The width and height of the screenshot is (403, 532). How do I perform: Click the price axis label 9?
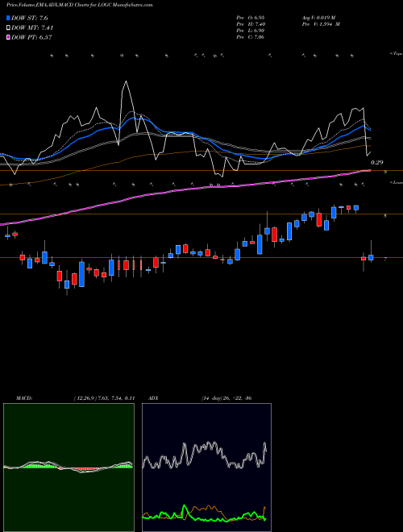385,172
